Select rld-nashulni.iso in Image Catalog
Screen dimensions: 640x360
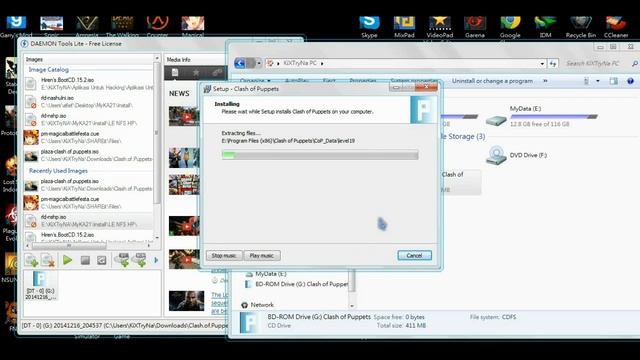pyautogui.click(x=89, y=102)
